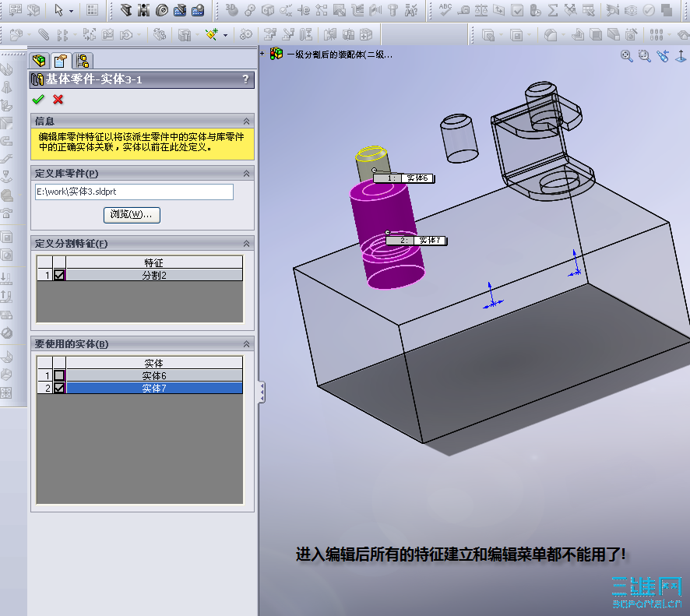Click the paperclip attachment icon
The width and height of the screenshot is (690, 616).
click(x=43, y=34)
